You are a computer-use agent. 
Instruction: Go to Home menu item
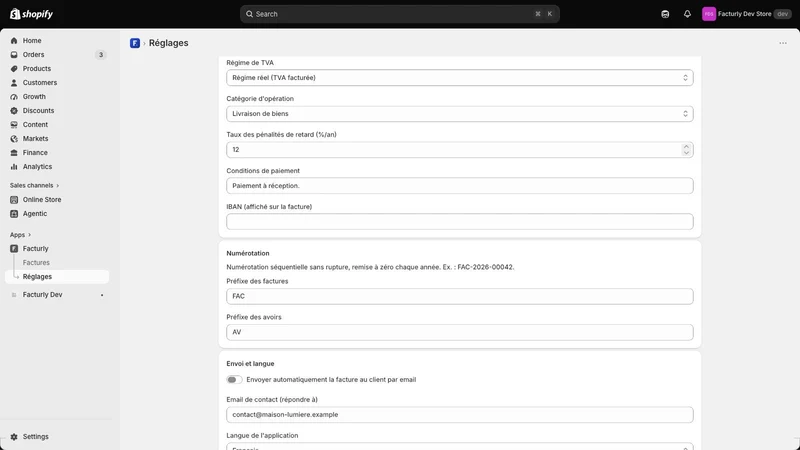[x=32, y=40]
